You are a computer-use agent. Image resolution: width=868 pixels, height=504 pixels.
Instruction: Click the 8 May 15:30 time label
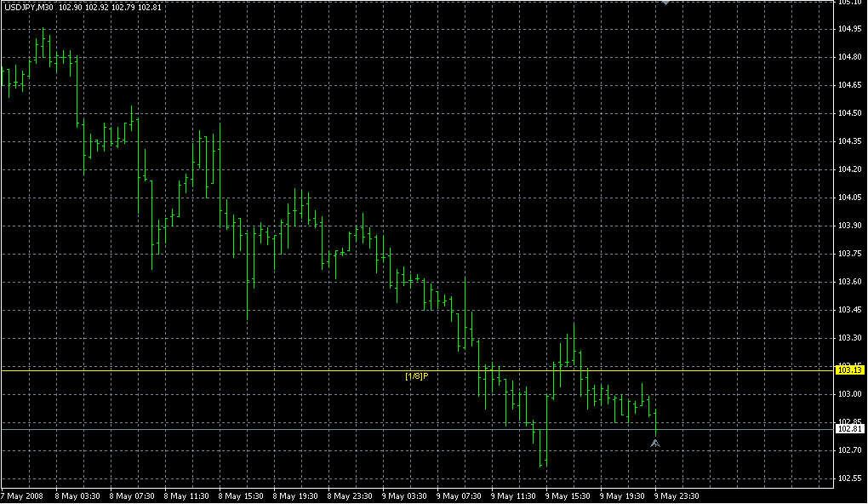point(241,496)
